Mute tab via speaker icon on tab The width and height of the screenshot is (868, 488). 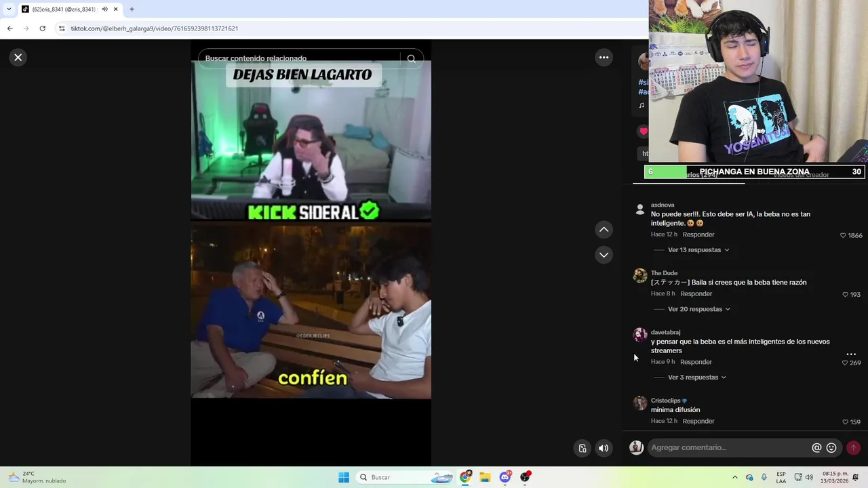pos(104,9)
